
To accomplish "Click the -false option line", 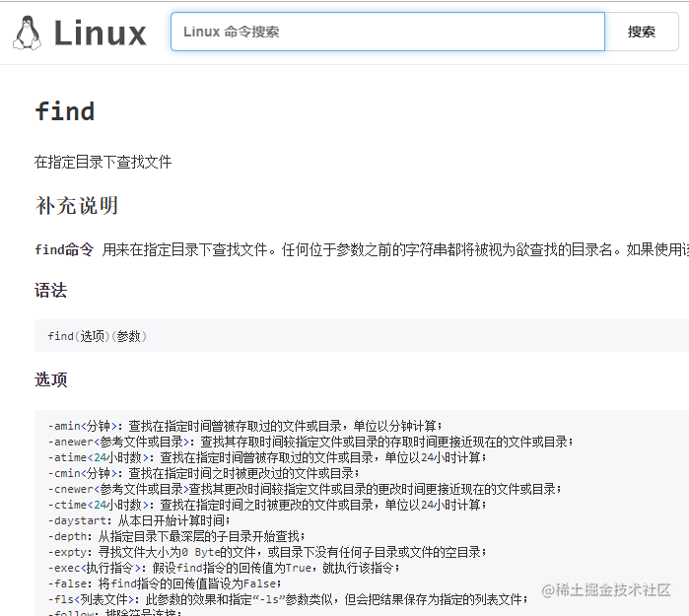I will tap(165, 583).
